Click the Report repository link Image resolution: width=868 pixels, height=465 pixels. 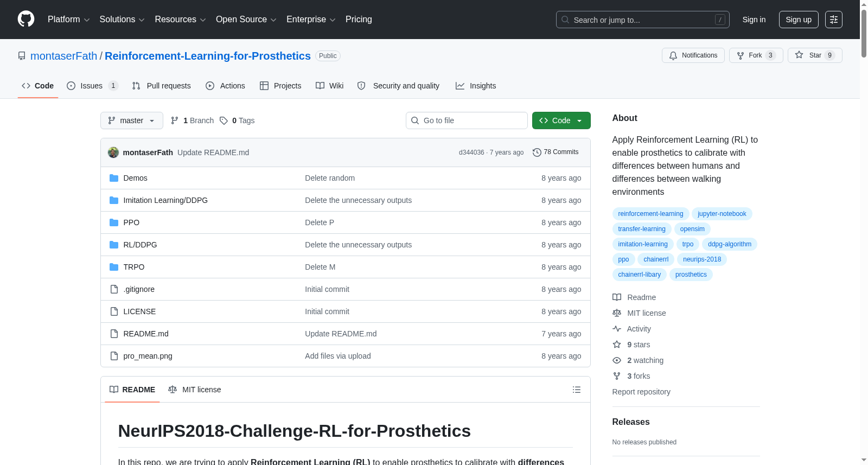click(641, 392)
